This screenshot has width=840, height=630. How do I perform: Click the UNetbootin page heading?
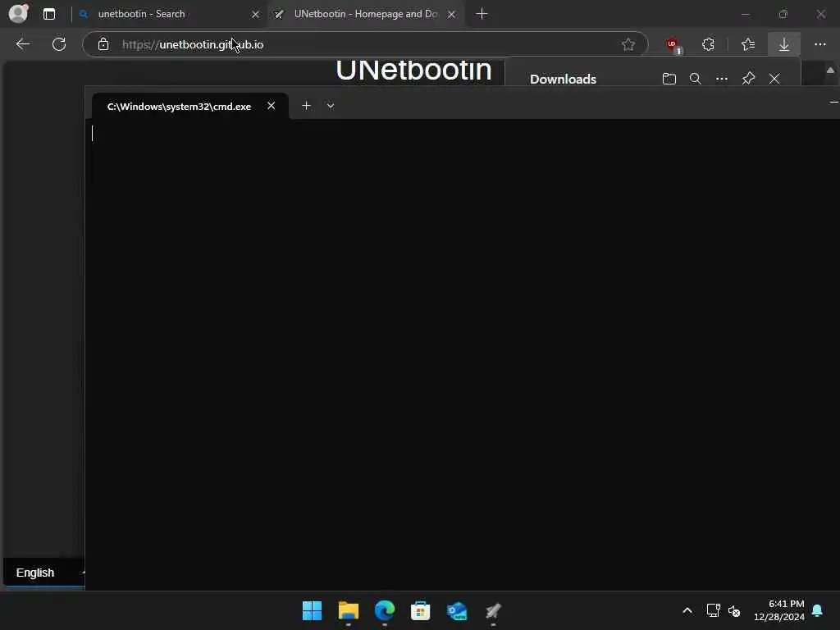pos(413,71)
